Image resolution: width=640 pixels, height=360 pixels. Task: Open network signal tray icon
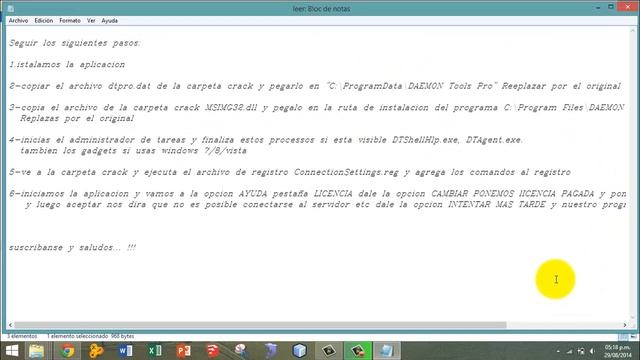(x=569, y=351)
